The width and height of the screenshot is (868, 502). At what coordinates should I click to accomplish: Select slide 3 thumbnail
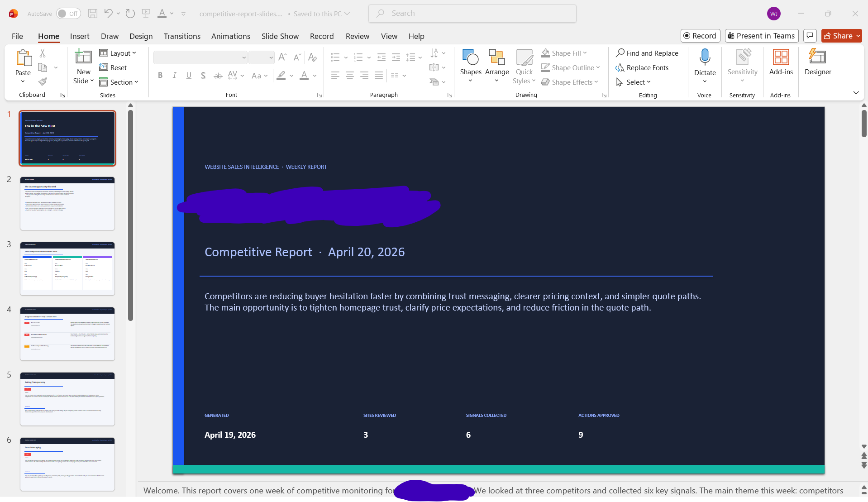click(x=67, y=268)
